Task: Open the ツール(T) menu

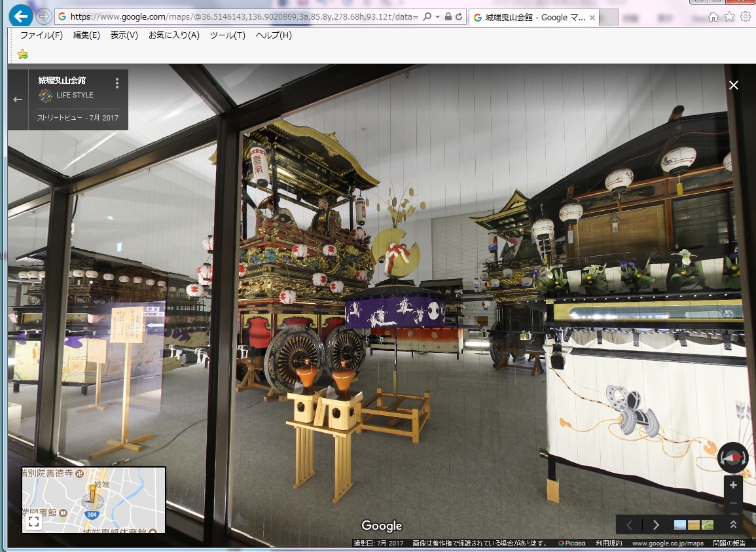Action: click(x=228, y=35)
